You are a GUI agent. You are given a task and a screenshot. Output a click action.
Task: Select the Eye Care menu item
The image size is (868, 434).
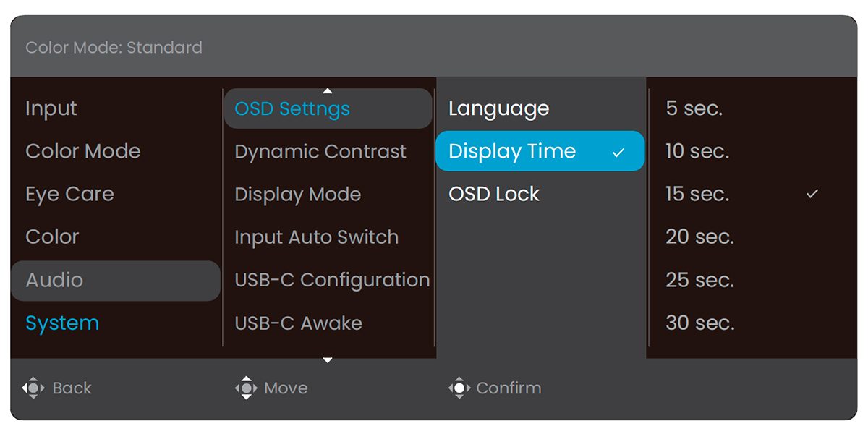(x=116, y=194)
